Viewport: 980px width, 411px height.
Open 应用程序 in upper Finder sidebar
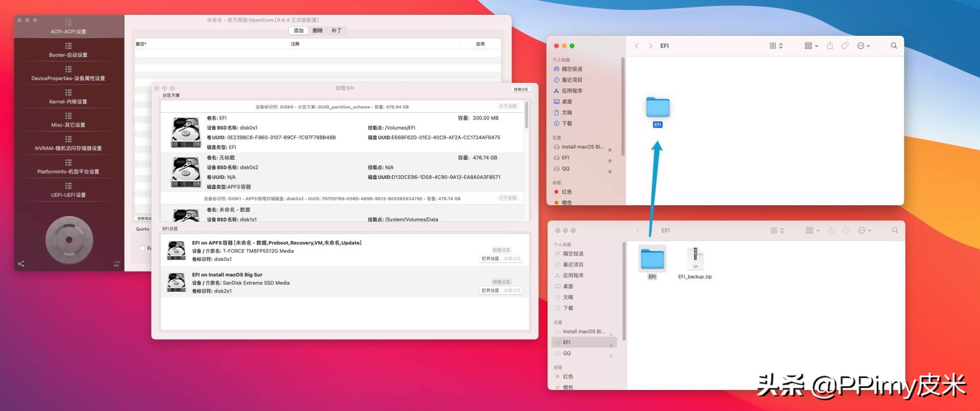[x=572, y=91]
